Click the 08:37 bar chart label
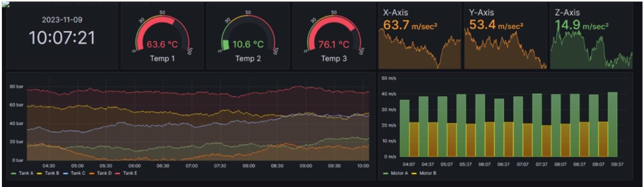 click(x=579, y=164)
